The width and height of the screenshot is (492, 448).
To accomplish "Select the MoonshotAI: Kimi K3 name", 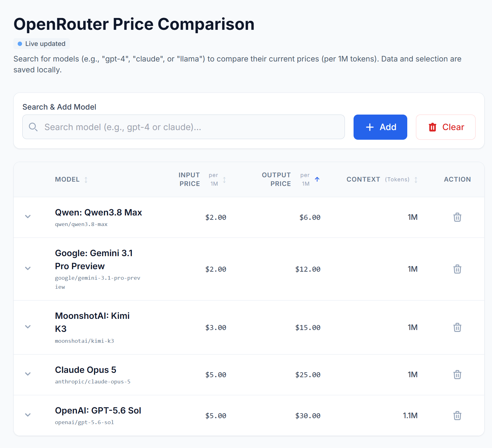I will coord(92,322).
